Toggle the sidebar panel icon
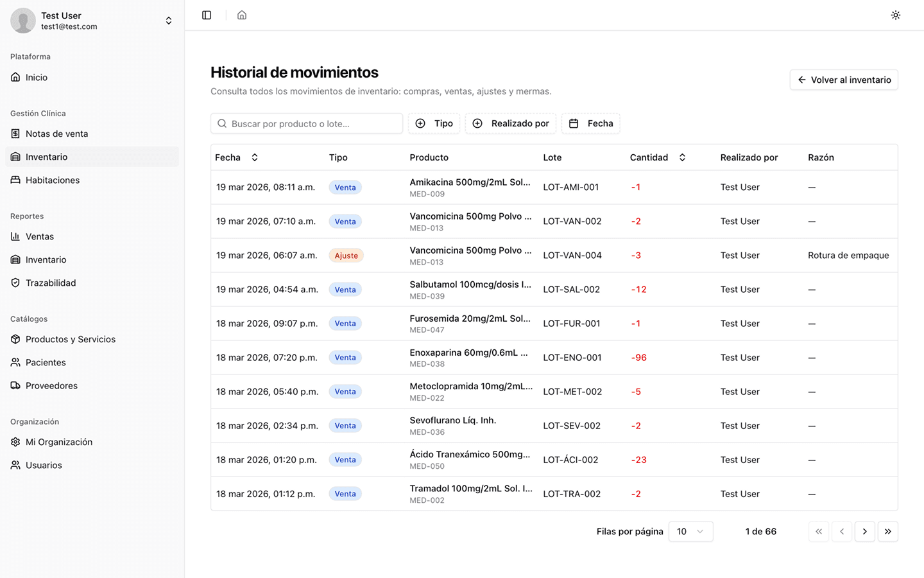The height and width of the screenshot is (578, 924). [207, 15]
